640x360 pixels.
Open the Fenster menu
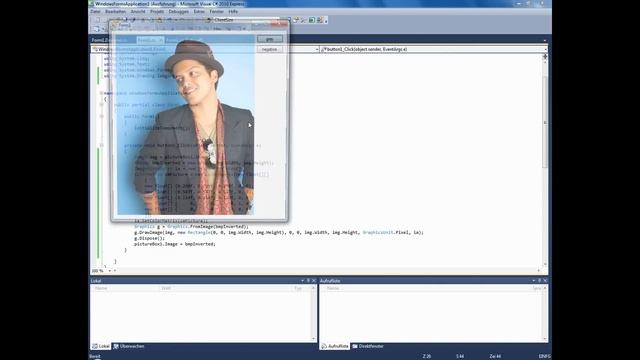pyautogui.click(x=216, y=11)
